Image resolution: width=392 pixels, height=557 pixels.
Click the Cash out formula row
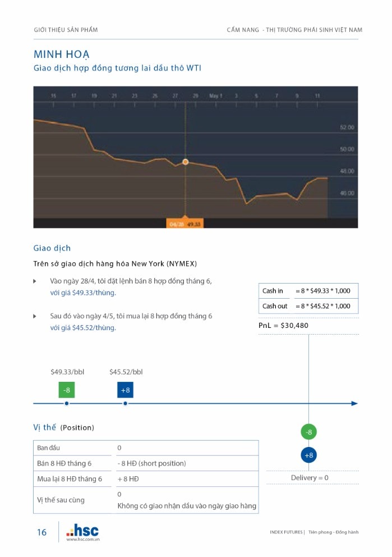coord(308,306)
